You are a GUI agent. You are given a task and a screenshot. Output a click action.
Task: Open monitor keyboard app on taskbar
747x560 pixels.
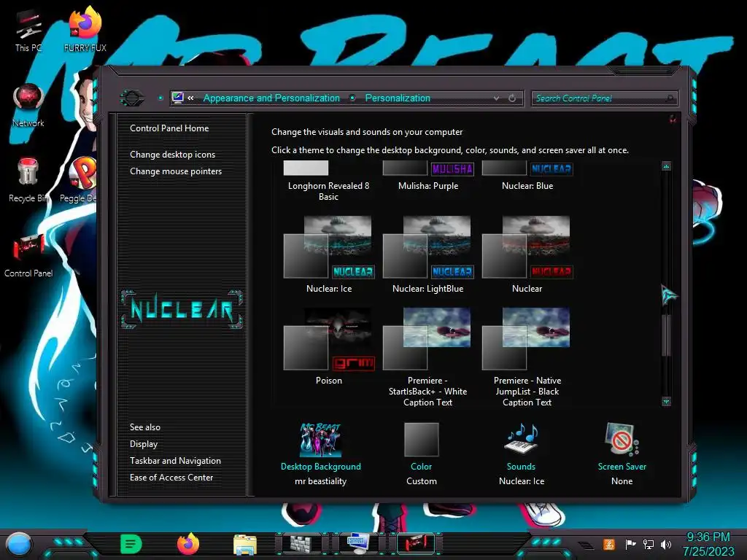[x=357, y=543]
